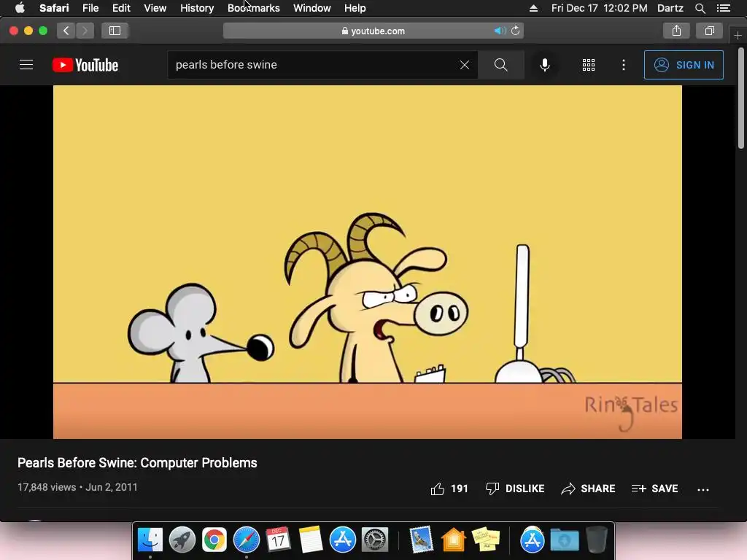
Task: Open Finder from the Dock
Action: pos(150,540)
